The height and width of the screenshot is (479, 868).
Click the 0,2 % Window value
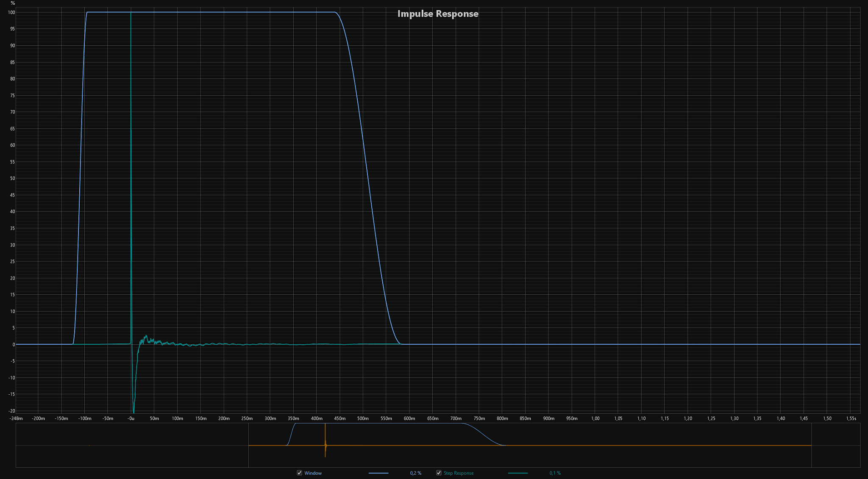click(x=415, y=473)
